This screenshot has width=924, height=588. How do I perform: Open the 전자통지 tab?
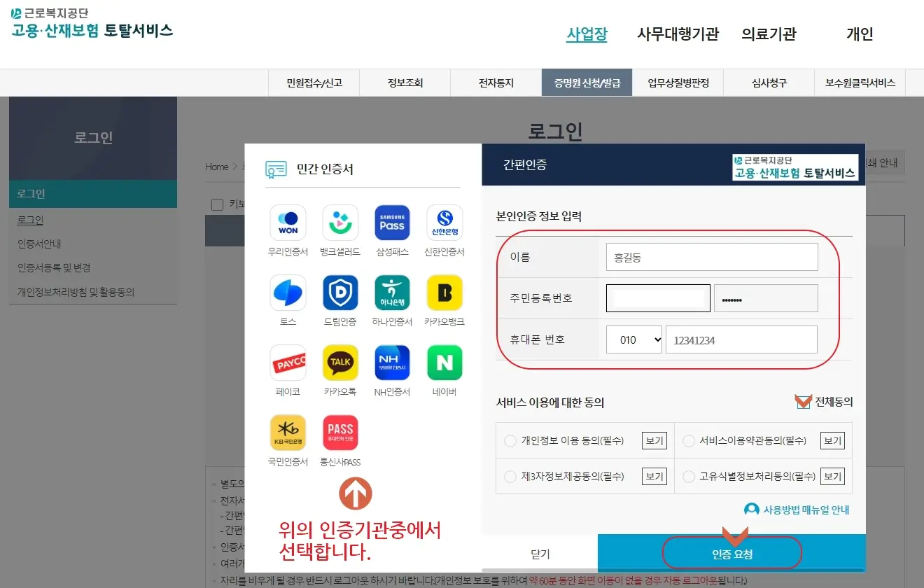[x=496, y=83]
